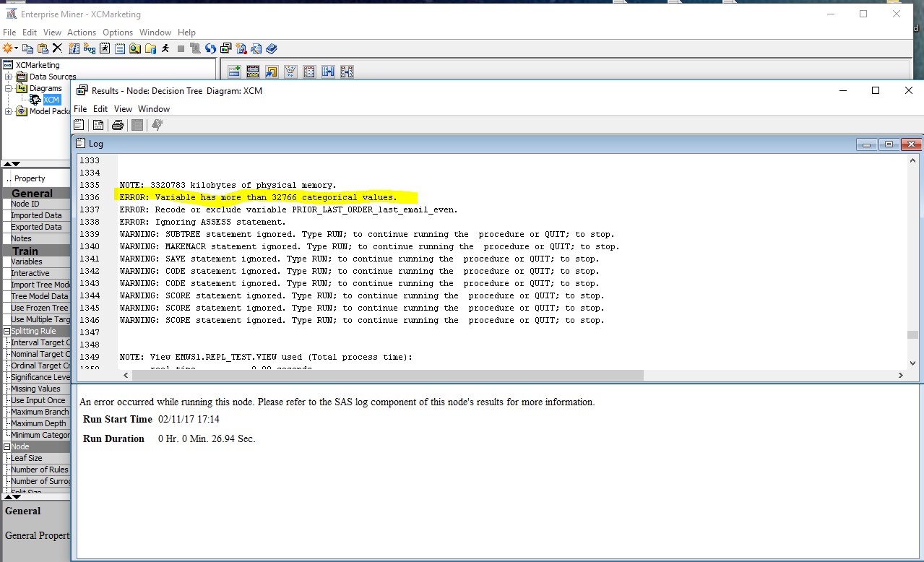Collapse the Splitting Rule property group
The width and height of the screenshot is (924, 562).
[5, 330]
